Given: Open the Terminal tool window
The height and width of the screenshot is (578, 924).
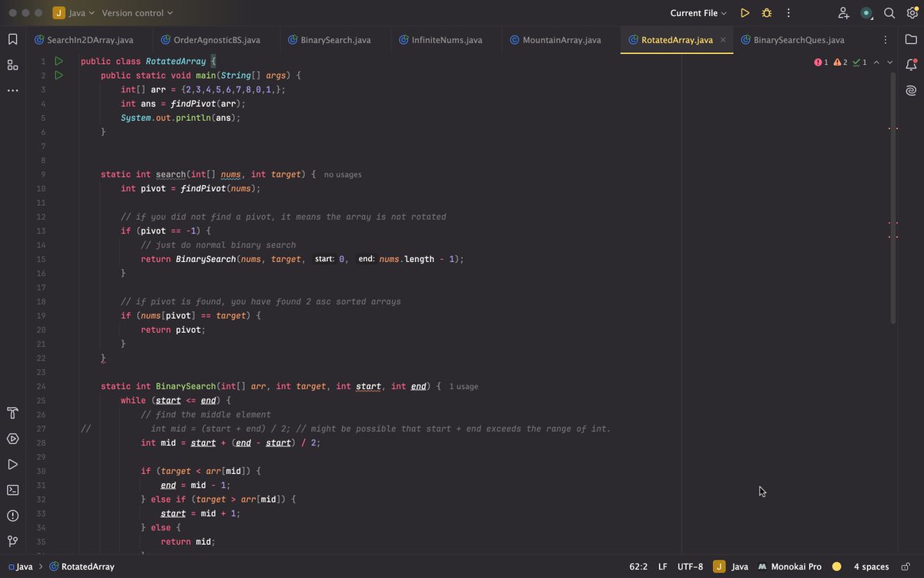Looking at the screenshot, I should pos(12,489).
